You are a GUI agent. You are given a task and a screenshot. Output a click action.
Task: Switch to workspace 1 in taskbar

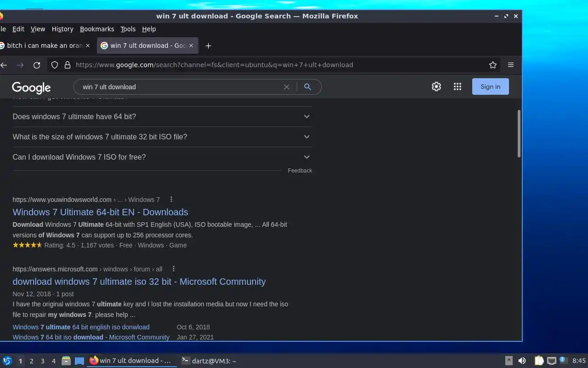(x=20, y=361)
